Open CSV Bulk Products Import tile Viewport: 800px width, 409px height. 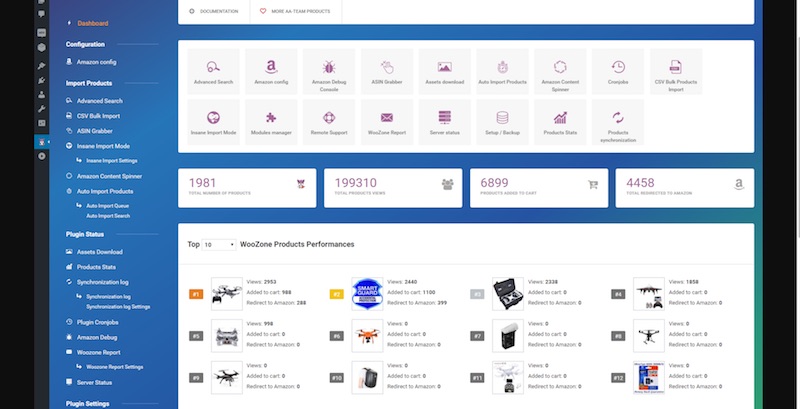tap(676, 71)
